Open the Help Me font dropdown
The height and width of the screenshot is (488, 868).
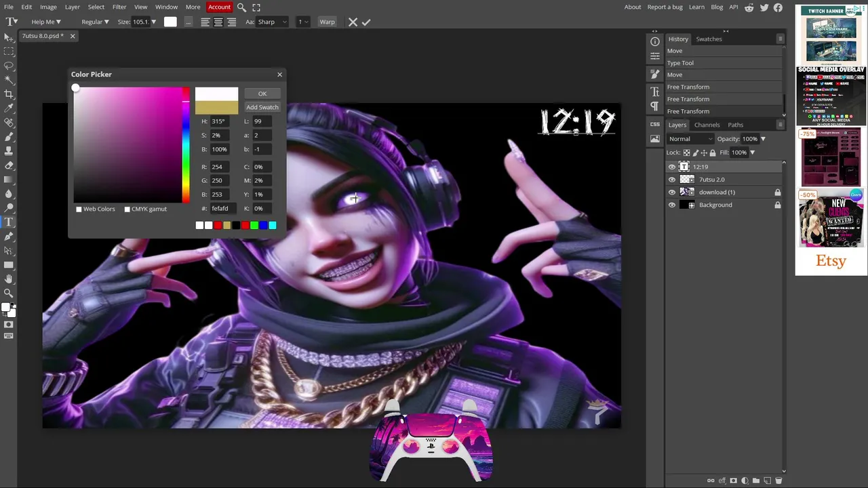(x=46, y=22)
